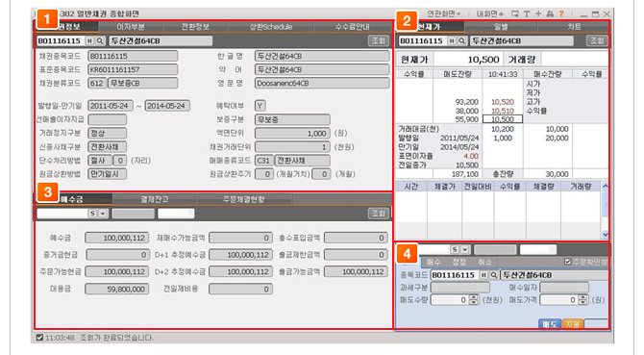Click the blue 매도 sell button
Image resolution: width=644 pixels, height=355 pixels.
(x=550, y=324)
